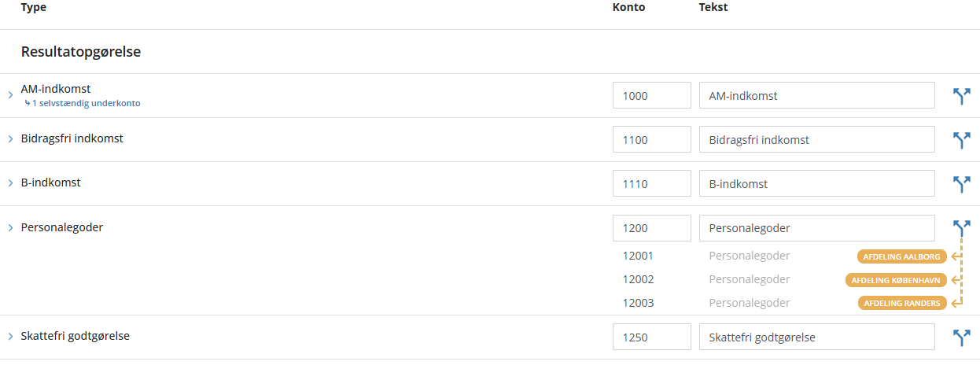Open the '1 selvstændig underkonto' link
The image size is (980, 365).
tap(86, 103)
